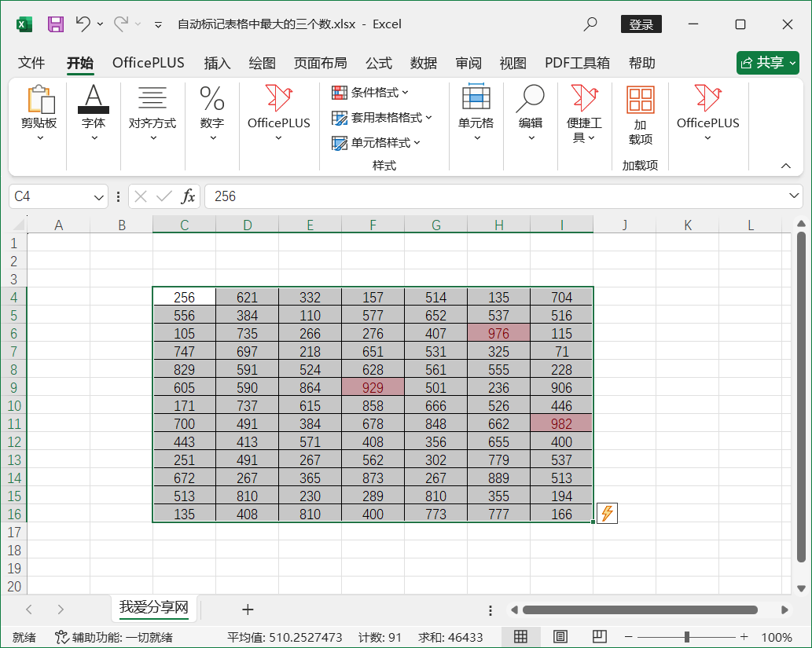Select the highlighted cell with 976
The image size is (812, 648).
click(x=498, y=333)
